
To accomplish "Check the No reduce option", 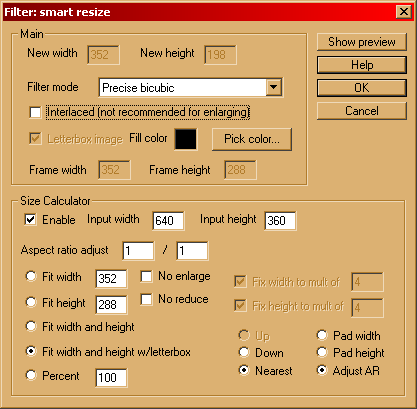I will [x=146, y=299].
